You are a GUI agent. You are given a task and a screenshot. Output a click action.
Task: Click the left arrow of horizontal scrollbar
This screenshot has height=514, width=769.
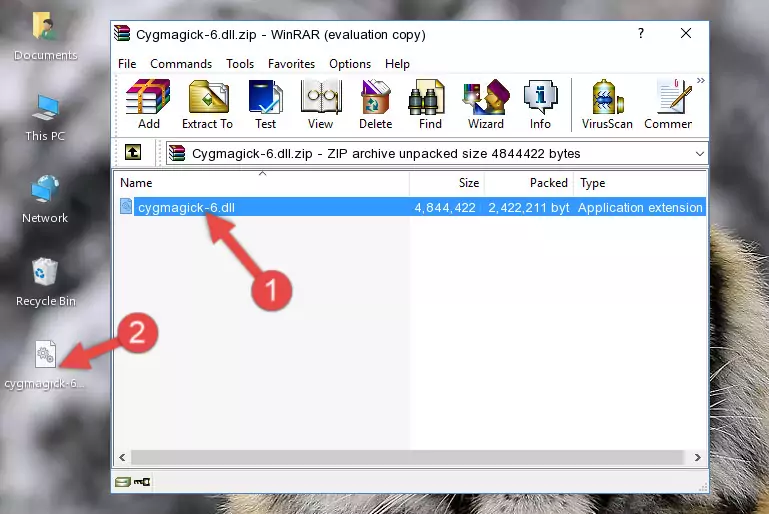(122, 458)
